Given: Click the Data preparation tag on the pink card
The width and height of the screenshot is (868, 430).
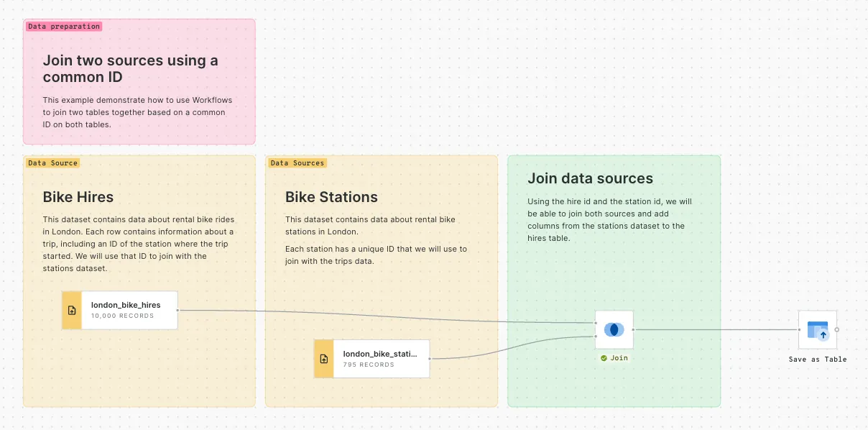Looking at the screenshot, I should [x=63, y=26].
